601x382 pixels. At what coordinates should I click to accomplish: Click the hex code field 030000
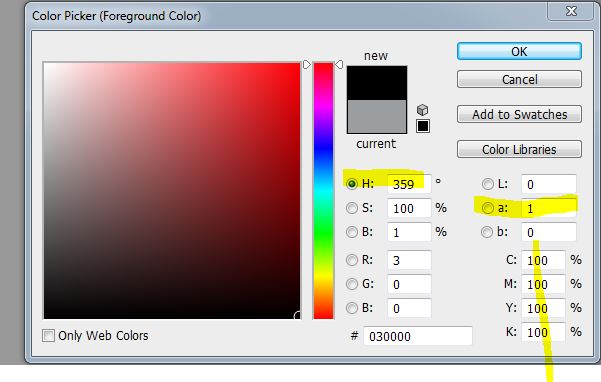click(418, 336)
